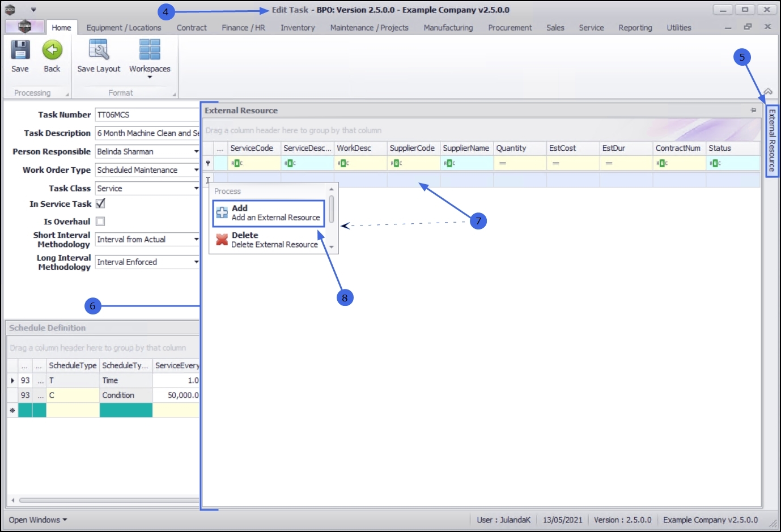The image size is (781, 532).
Task: Select Delete External Resource
Action: (x=269, y=240)
